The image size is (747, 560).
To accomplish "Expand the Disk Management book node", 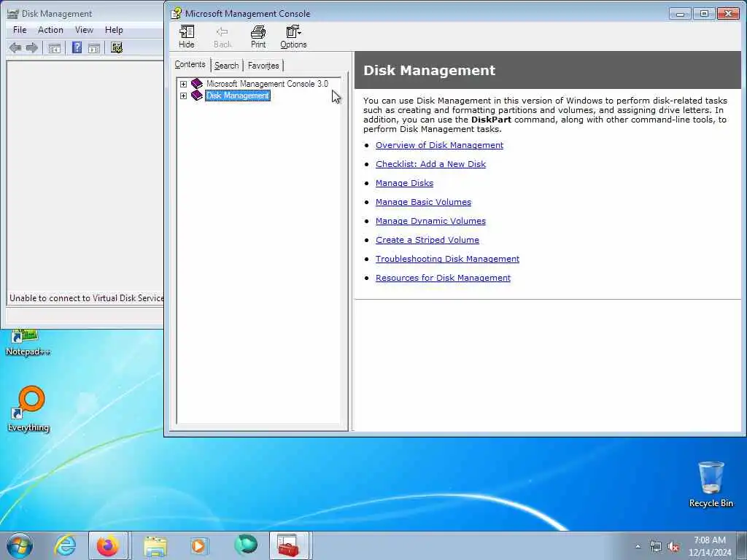I will (x=183, y=96).
